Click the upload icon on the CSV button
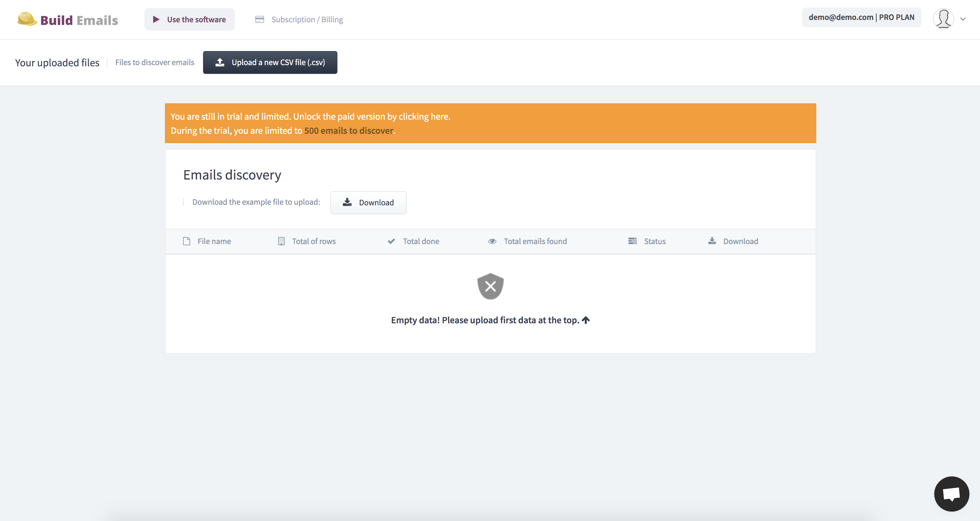This screenshot has width=980, height=521. coord(220,62)
